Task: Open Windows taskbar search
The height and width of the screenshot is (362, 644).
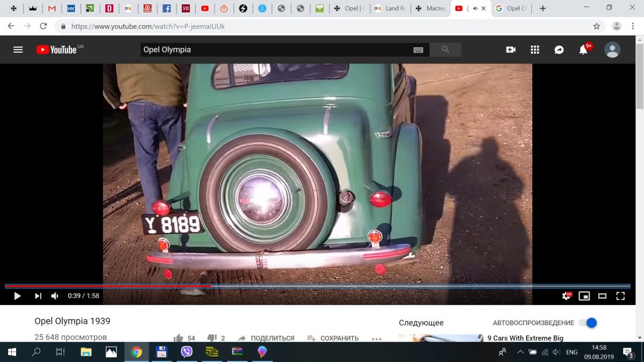Action: (x=36, y=352)
